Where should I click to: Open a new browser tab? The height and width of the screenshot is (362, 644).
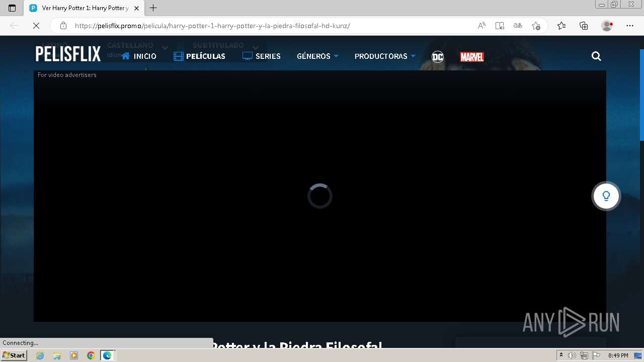coord(153,8)
